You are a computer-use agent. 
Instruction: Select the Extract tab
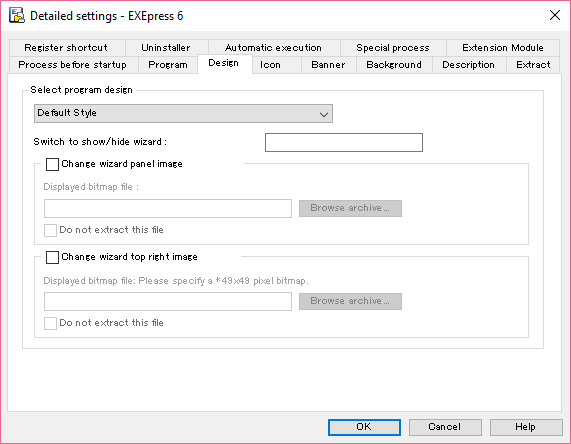(x=533, y=65)
